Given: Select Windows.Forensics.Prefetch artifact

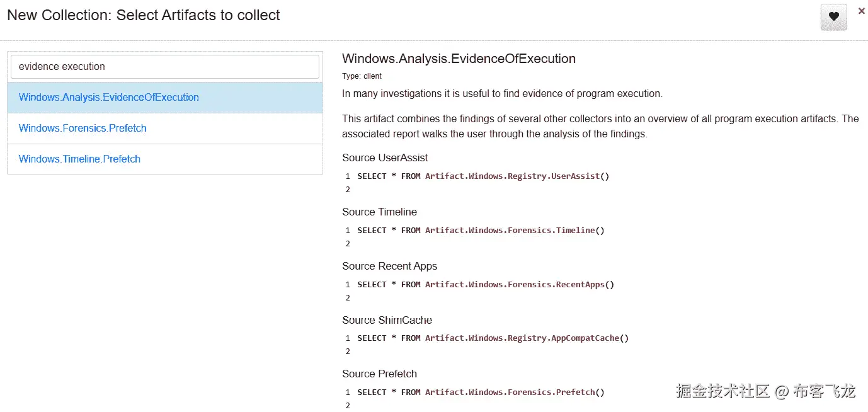Looking at the screenshot, I should point(83,129).
